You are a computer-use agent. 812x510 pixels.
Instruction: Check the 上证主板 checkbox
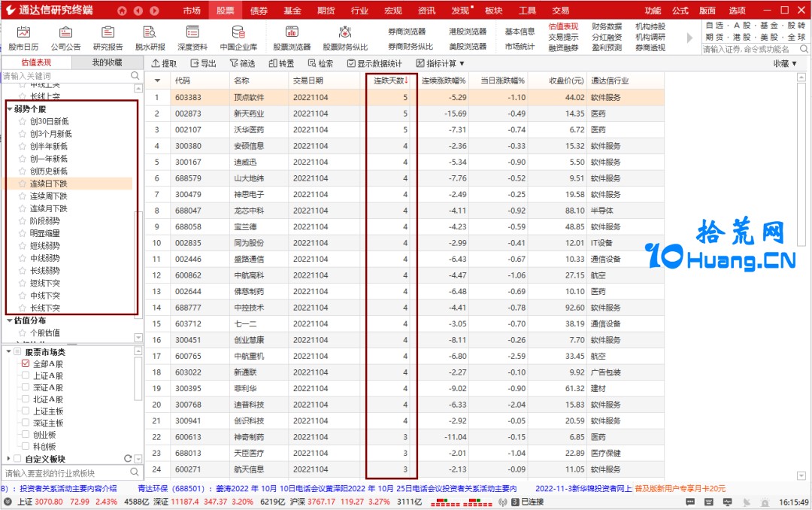coord(26,411)
